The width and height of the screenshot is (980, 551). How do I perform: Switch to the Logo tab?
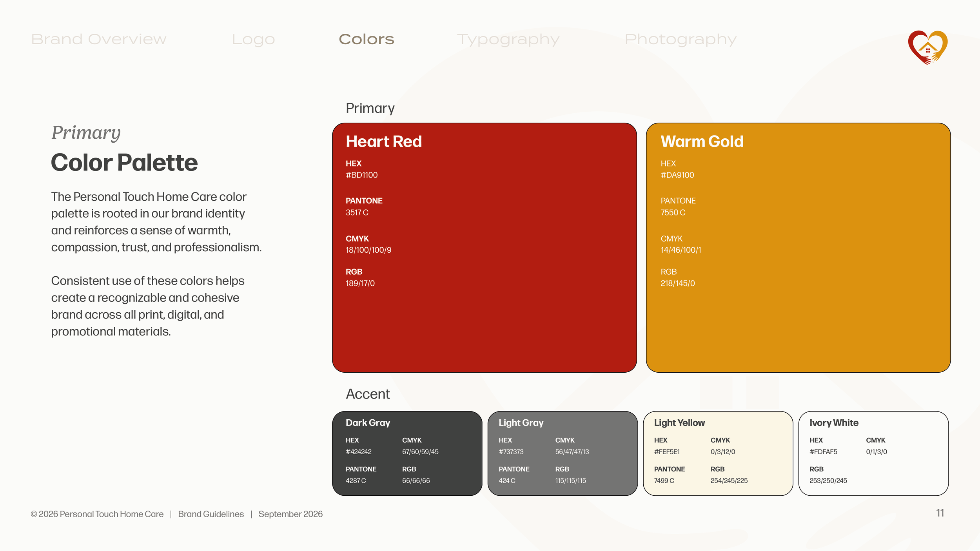click(254, 40)
